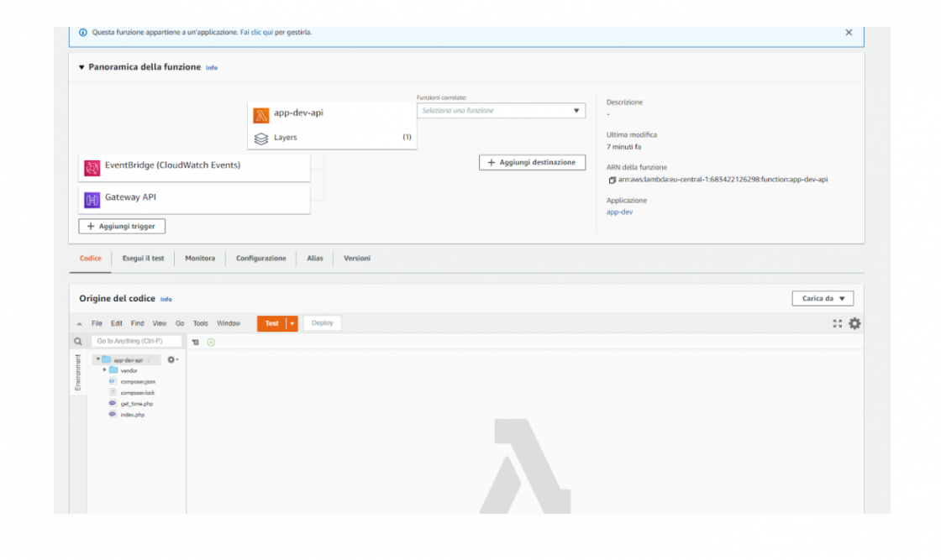This screenshot has height=560, width=941.
Task: Open the Test button dropdown arrow
Action: (292, 323)
